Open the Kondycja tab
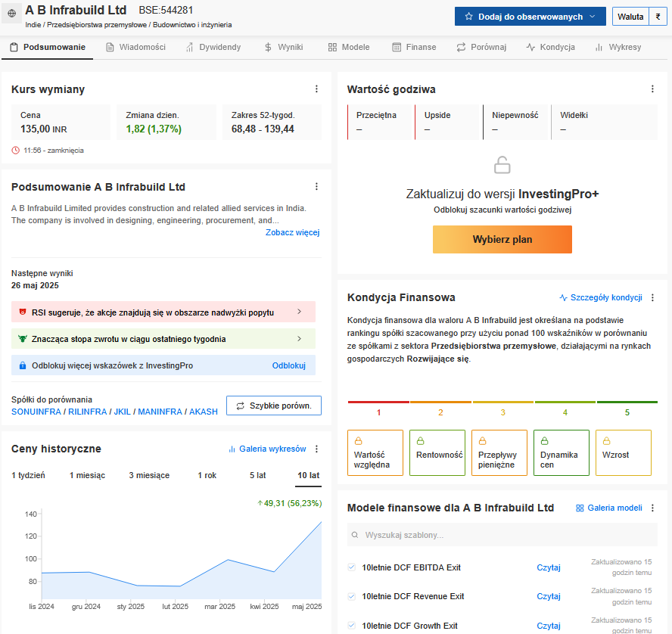 pyautogui.click(x=550, y=47)
